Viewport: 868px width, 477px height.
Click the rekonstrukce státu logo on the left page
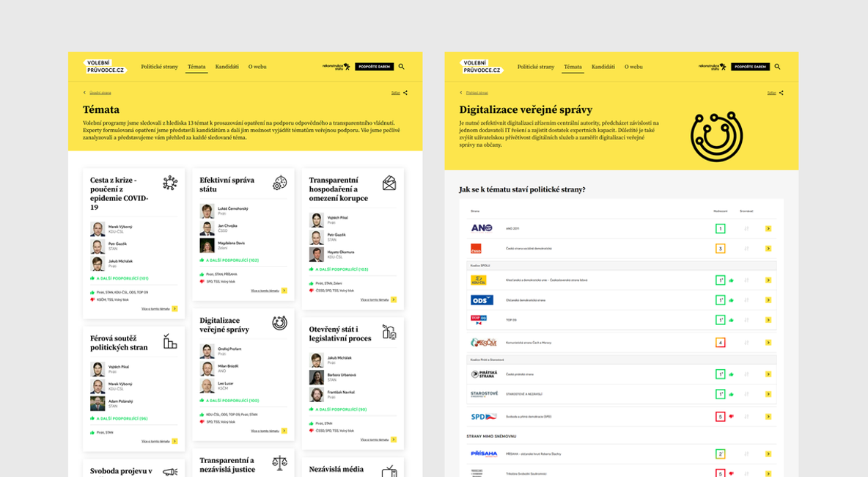pyautogui.click(x=336, y=67)
